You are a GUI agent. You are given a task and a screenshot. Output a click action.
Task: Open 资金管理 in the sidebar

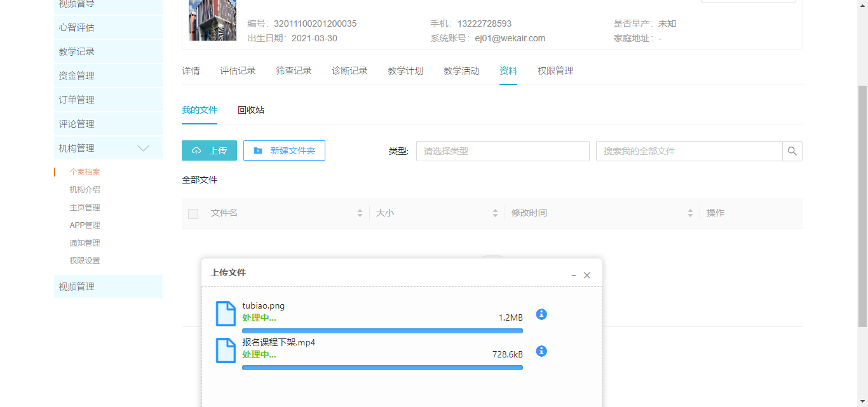[x=108, y=76]
